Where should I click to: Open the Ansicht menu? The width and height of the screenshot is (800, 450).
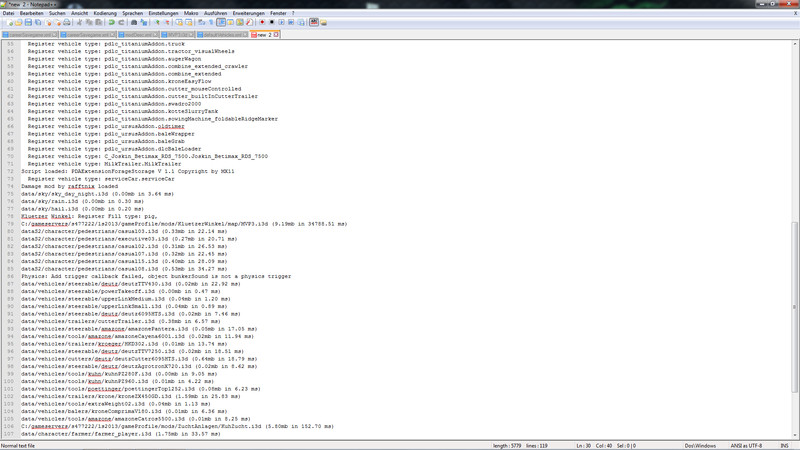pyautogui.click(x=79, y=13)
